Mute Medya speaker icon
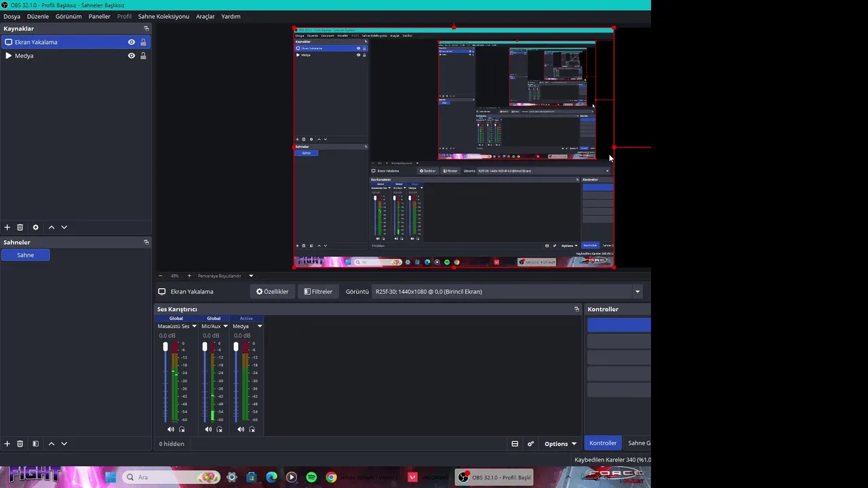The height and width of the screenshot is (488, 868). pyautogui.click(x=241, y=429)
